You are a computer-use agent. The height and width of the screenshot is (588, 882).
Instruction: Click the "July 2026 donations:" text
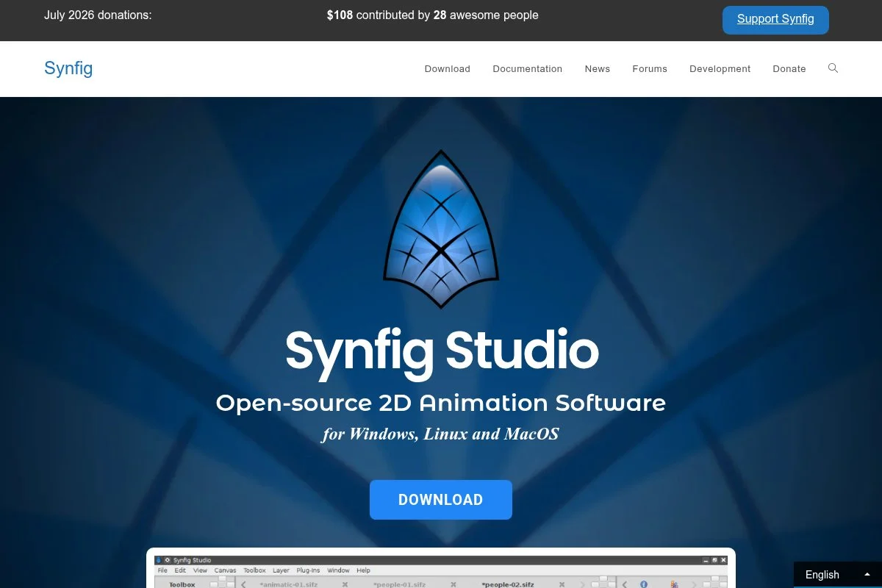98,15
